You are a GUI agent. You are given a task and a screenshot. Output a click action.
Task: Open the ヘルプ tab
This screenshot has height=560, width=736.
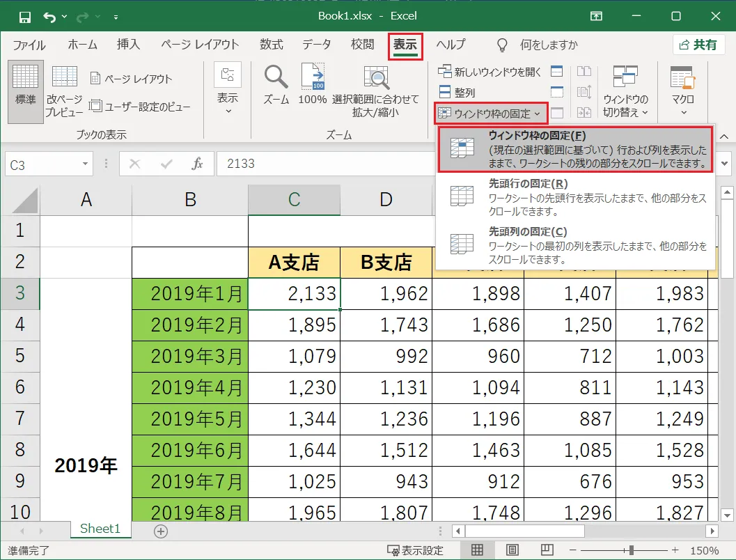(x=451, y=45)
